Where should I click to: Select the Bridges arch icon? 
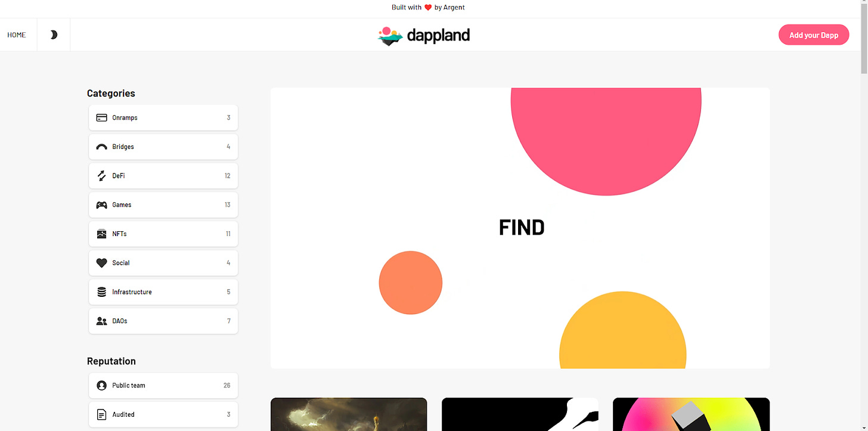[101, 147]
